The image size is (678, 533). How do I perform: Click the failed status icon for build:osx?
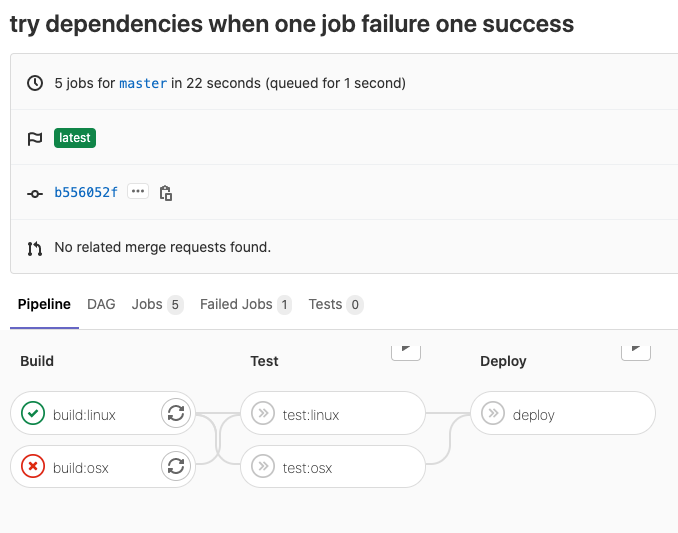[33, 466]
